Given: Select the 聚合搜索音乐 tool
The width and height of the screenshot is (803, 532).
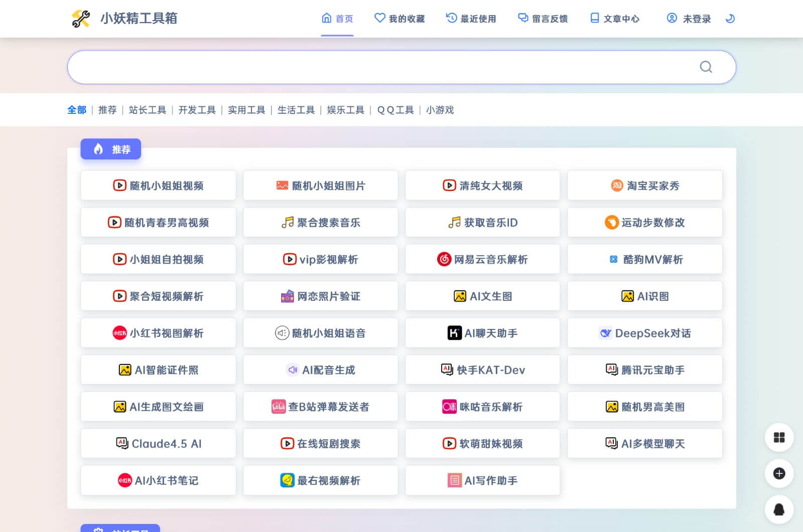Looking at the screenshot, I should pyautogui.click(x=320, y=222).
